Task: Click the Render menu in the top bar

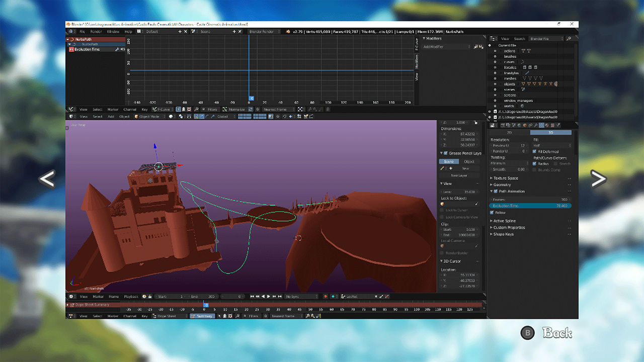Action: tap(96, 31)
